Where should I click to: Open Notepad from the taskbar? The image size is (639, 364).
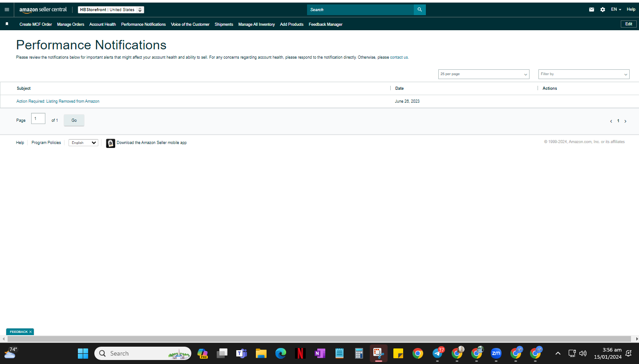point(340,353)
